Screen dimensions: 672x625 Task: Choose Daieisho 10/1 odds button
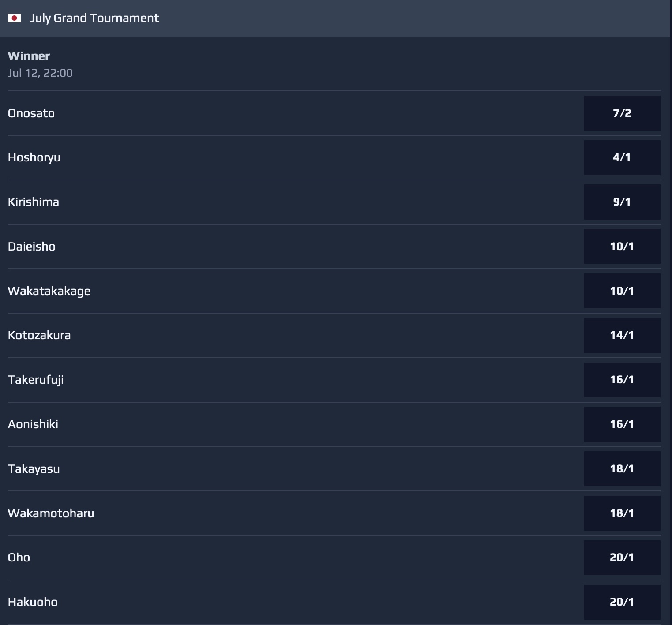[x=622, y=246]
